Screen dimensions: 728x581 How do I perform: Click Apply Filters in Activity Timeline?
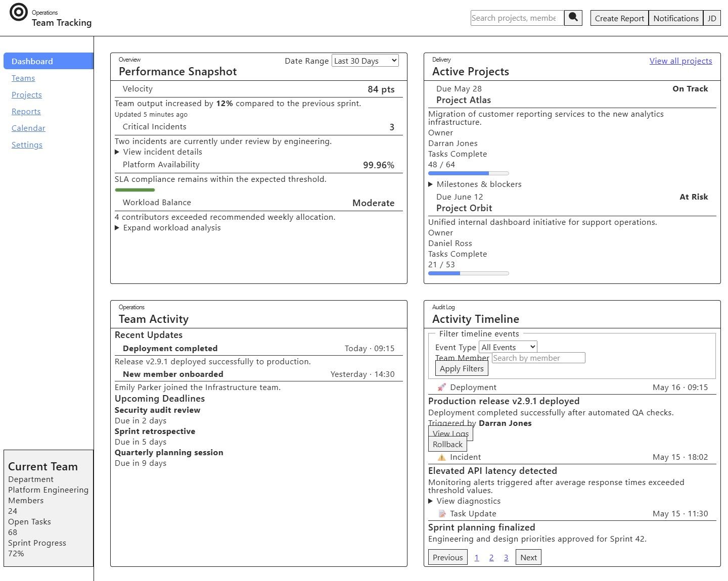[462, 368]
